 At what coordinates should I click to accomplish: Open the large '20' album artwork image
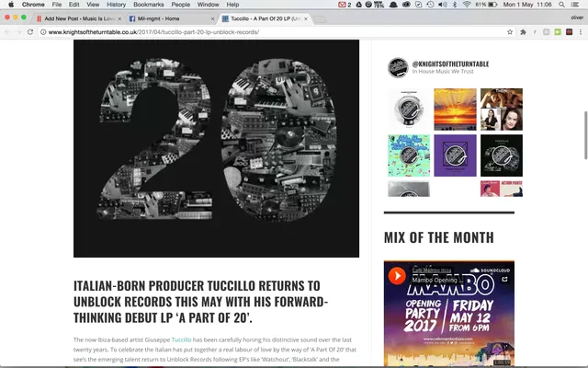[x=216, y=148]
